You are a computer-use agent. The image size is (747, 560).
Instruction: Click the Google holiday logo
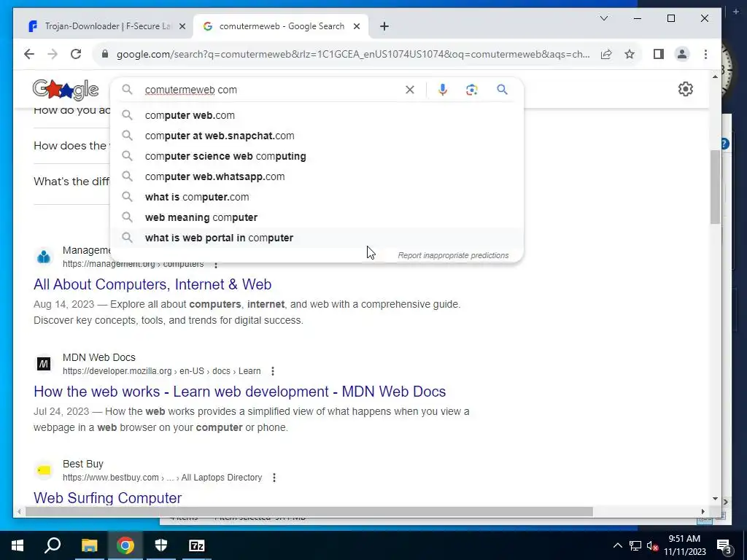[65, 90]
